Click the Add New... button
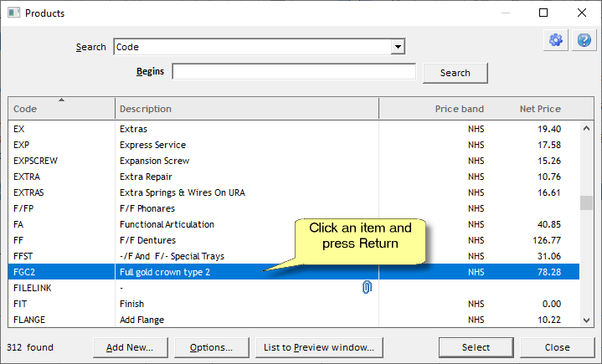 [x=130, y=347]
